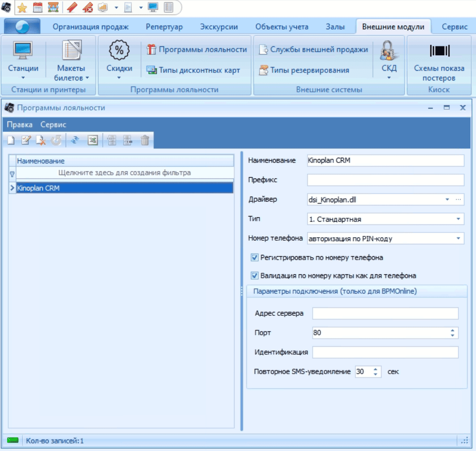
Task: Click the list report icon in quick toolbar
Action: point(169,8)
